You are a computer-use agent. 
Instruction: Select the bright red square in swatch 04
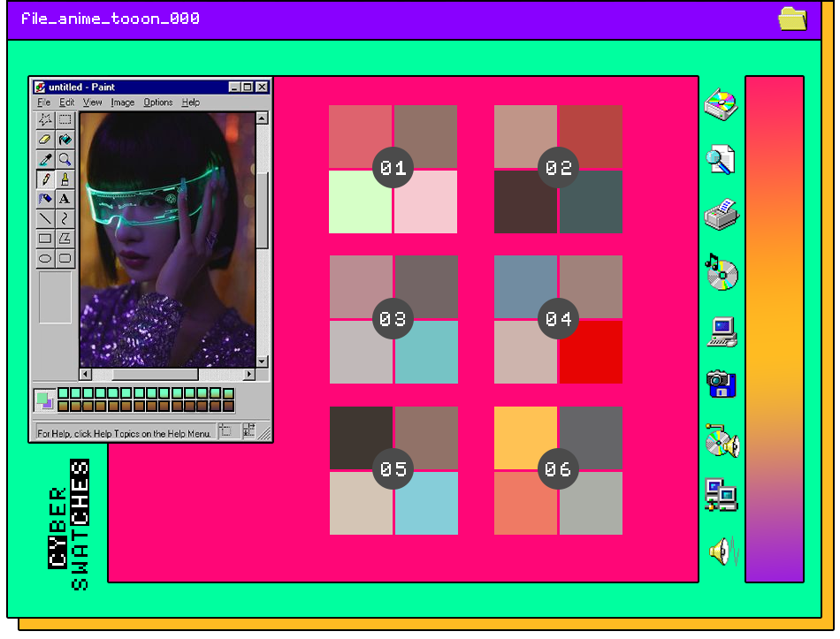point(591,352)
